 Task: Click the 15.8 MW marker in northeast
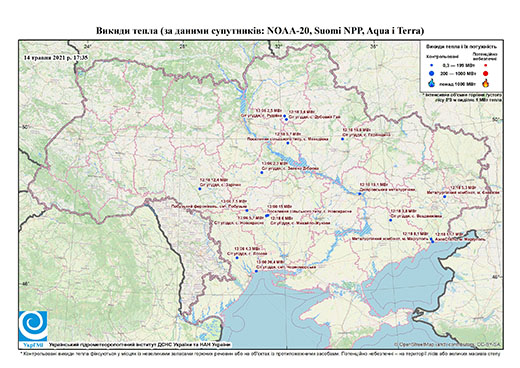click(x=342, y=139)
